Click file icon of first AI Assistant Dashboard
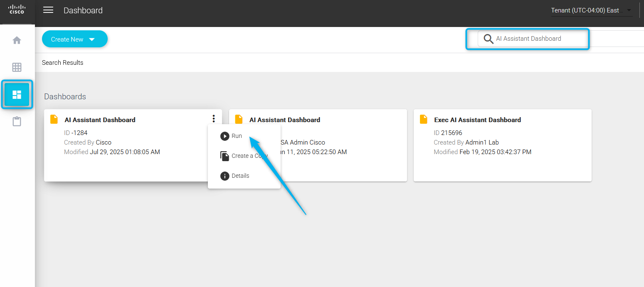The image size is (644, 287). click(54, 119)
